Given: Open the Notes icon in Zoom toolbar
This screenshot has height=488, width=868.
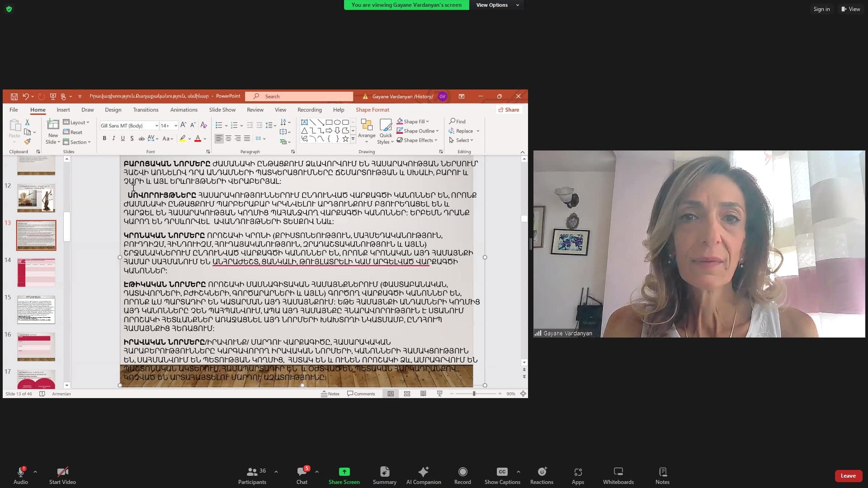Looking at the screenshot, I should (662, 472).
